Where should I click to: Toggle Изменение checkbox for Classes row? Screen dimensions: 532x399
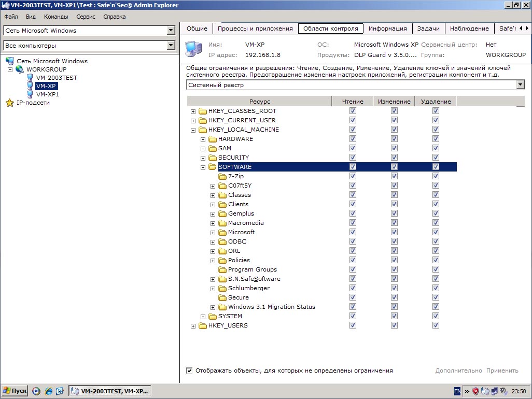(x=394, y=195)
